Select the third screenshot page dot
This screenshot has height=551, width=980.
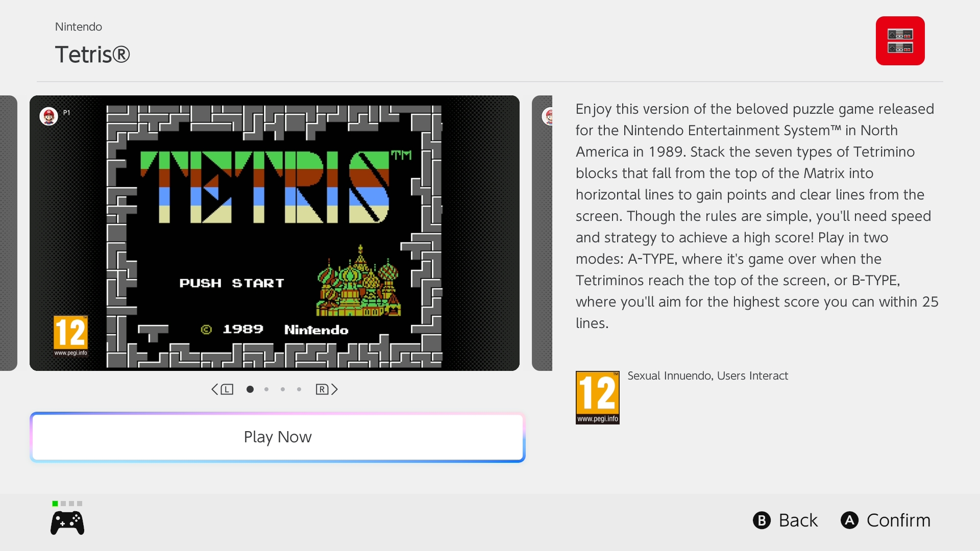(283, 389)
